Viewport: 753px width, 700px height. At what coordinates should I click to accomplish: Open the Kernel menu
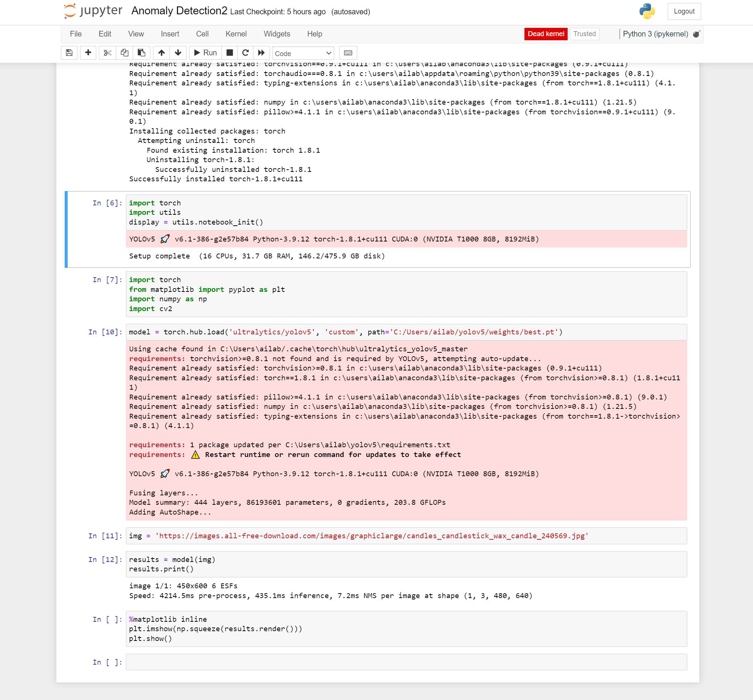[236, 34]
